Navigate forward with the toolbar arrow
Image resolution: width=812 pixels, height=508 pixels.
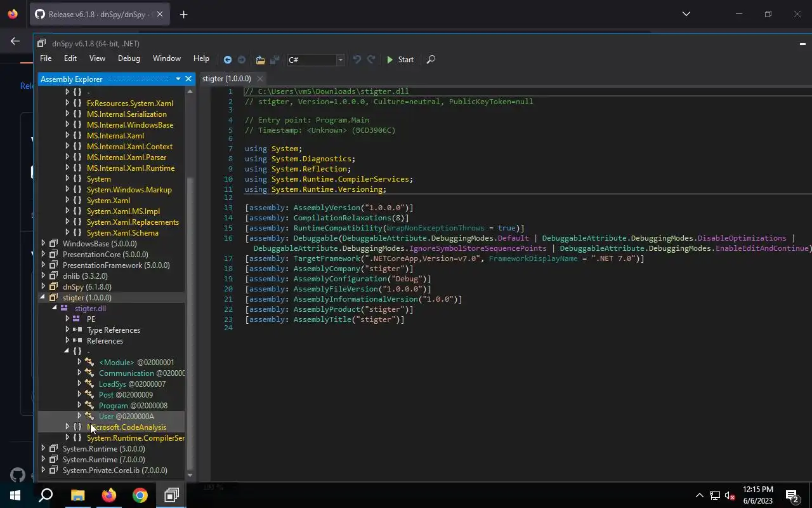[242, 60]
